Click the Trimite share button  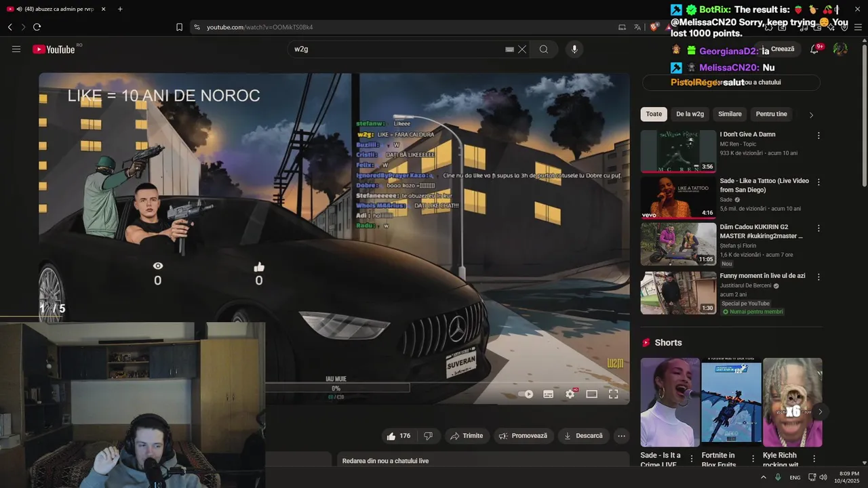467,436
